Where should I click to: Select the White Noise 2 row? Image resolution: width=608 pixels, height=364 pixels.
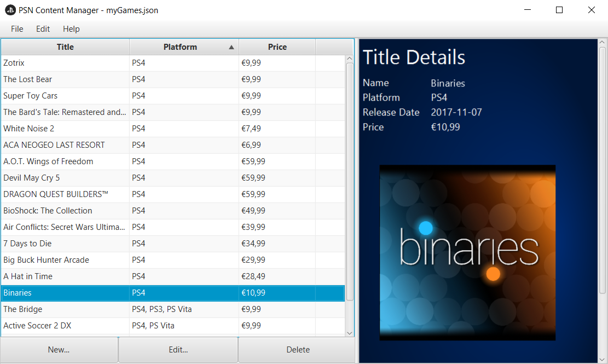(173, 128)
